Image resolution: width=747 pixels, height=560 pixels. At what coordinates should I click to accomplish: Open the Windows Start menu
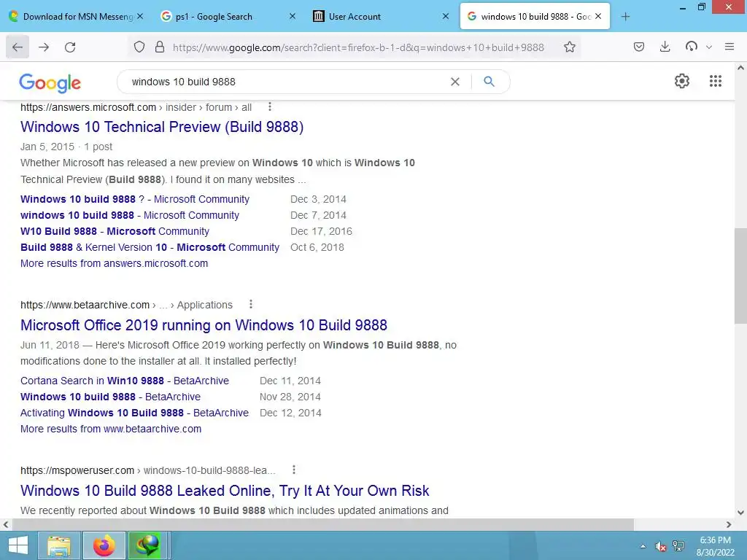[18, 545]
